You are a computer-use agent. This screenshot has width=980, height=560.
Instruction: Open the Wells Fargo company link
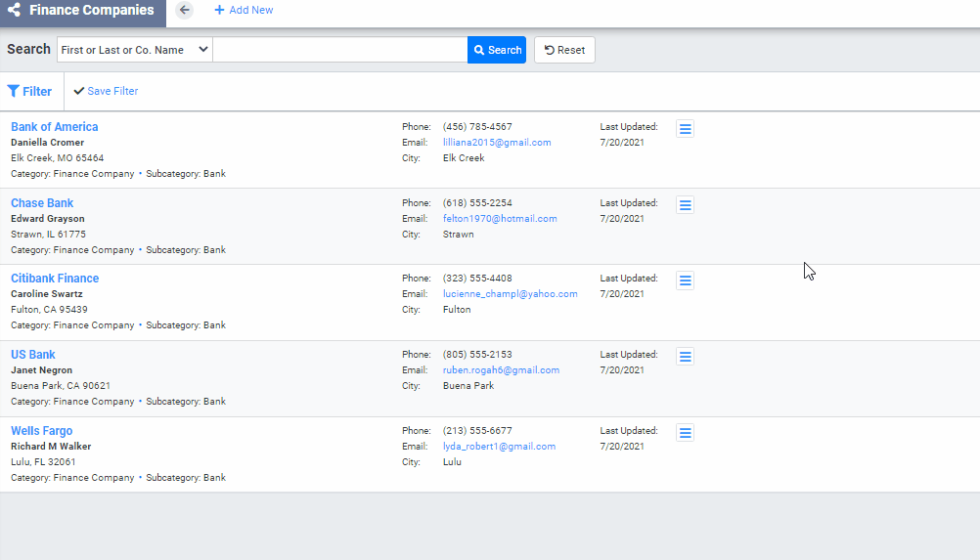[x=41, y=431]
